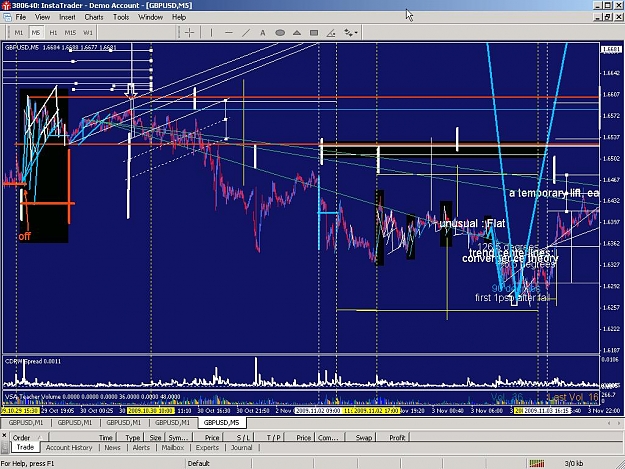This screenshot has height=469, width=625.
Task: Open the Journal tab
Action: [242, 447]
